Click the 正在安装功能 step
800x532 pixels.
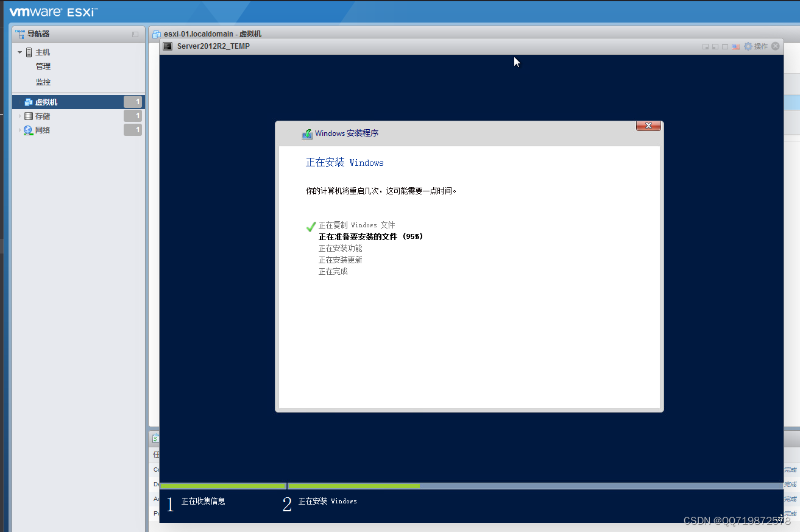tap(341, 248)
